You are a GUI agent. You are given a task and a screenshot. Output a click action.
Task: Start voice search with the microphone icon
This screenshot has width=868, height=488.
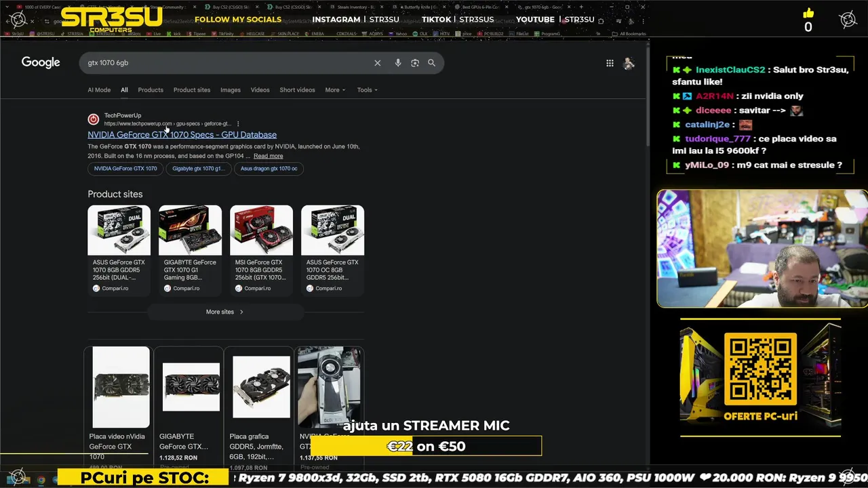(398, 63)
